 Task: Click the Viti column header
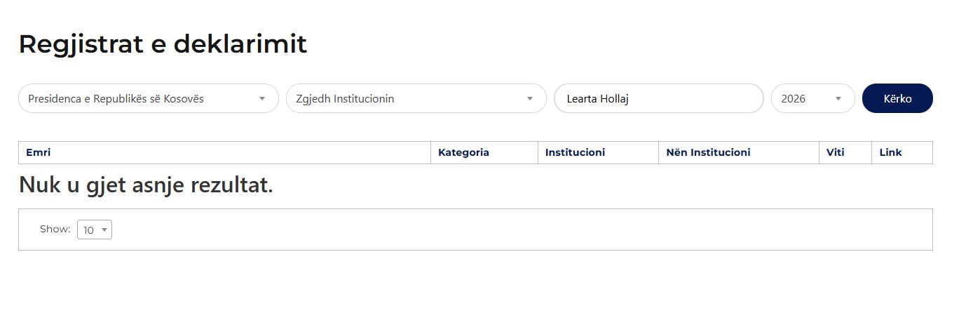pyautogui.click(x=835, y=152)
